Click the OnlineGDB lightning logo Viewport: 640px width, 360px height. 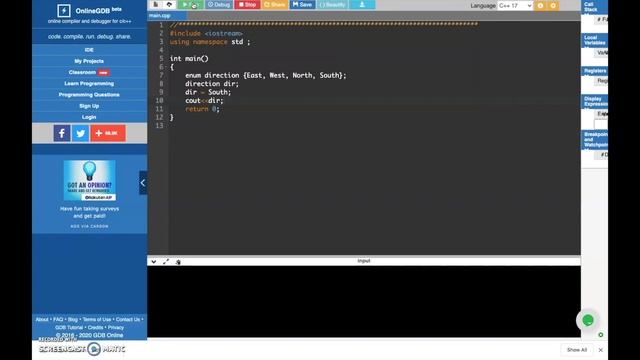pos(64,11)
